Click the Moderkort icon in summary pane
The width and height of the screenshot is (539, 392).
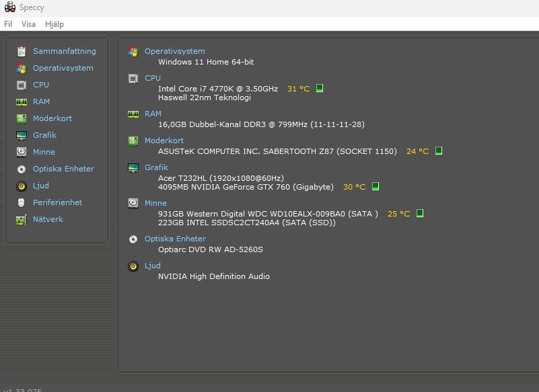[133, 141]
